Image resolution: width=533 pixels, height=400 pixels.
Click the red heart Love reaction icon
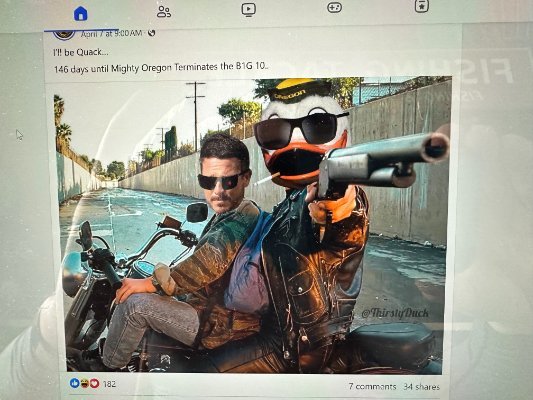coord(94,383)
